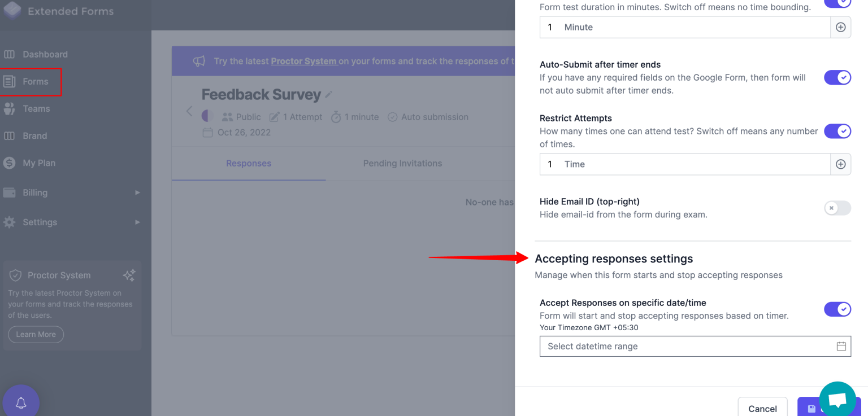Click the notification bell icon
The image size is (868, 416).
click(x=21, y=402)
